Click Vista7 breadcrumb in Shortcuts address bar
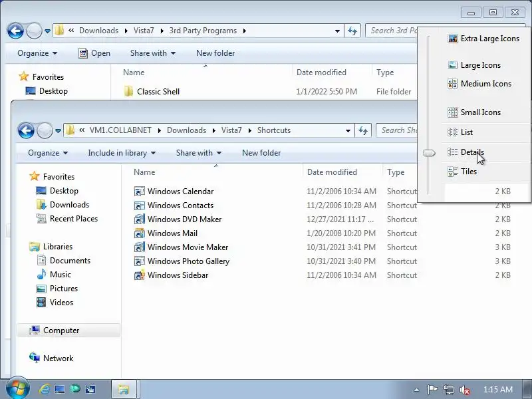Viewport: 532px width, 399px height. click(x=231, y=130)
